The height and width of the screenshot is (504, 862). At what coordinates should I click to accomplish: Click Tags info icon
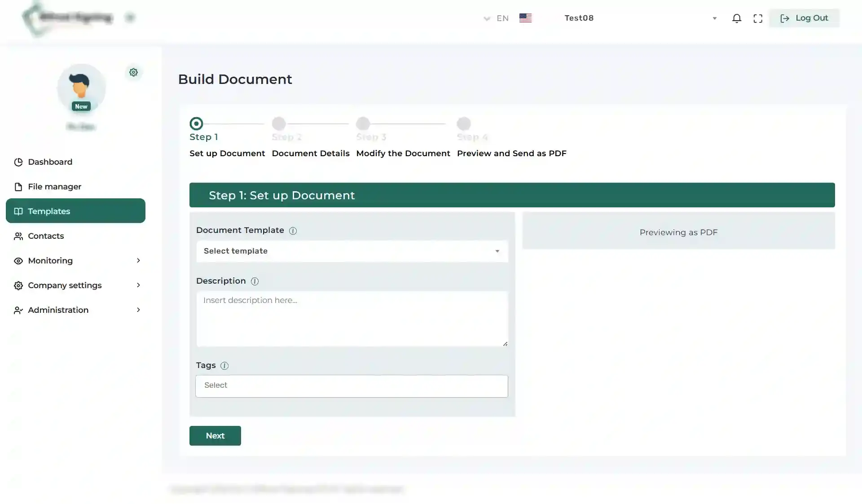coord(224,366)
